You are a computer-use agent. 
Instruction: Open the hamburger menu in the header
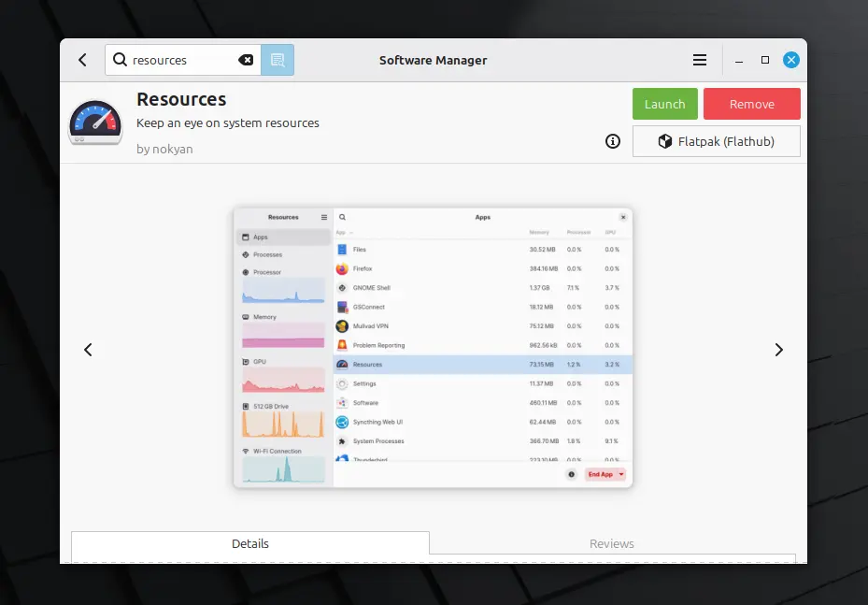pos(700,60)
